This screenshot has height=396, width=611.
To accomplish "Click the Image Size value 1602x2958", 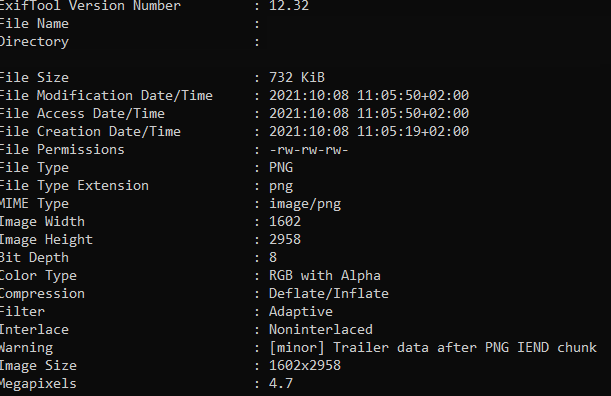I will (305, 365).
